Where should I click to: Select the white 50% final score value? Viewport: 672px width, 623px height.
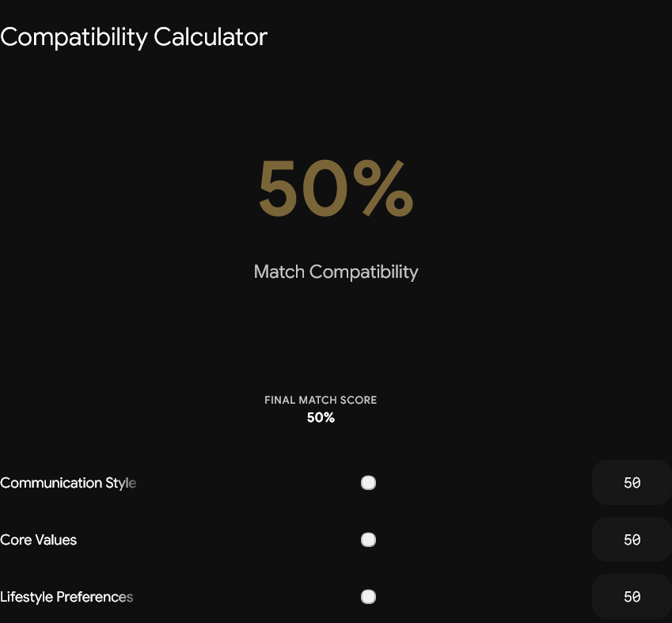pos(321,418)
